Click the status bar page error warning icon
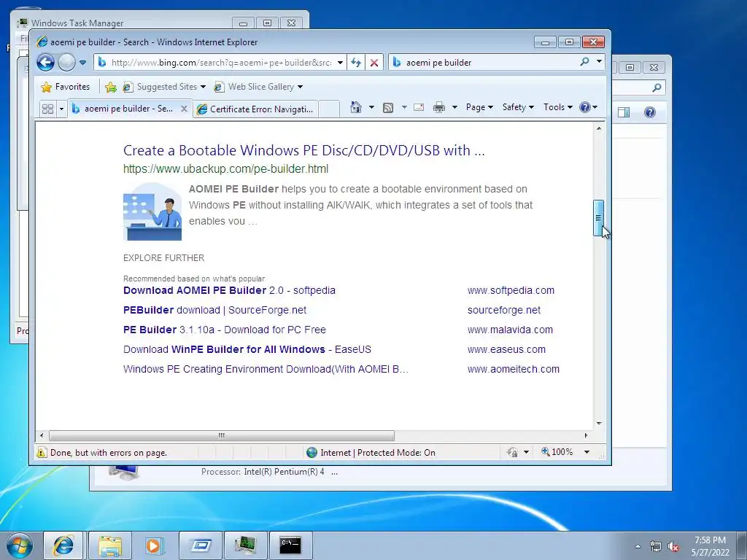 click(42, 452)
